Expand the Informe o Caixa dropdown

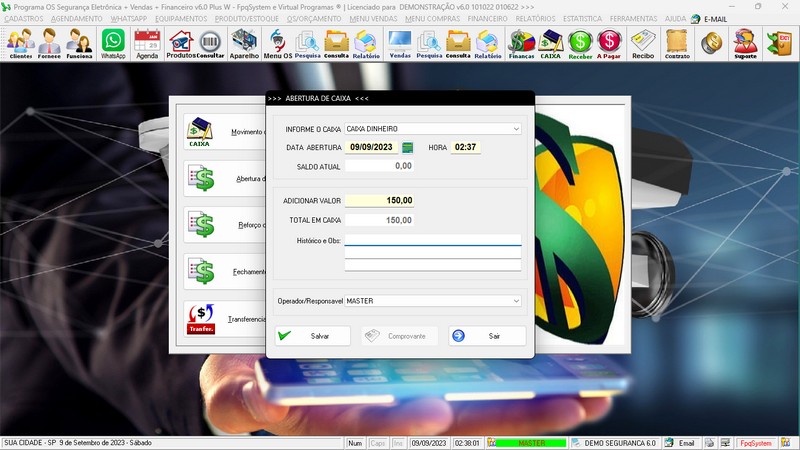(516, 129)
